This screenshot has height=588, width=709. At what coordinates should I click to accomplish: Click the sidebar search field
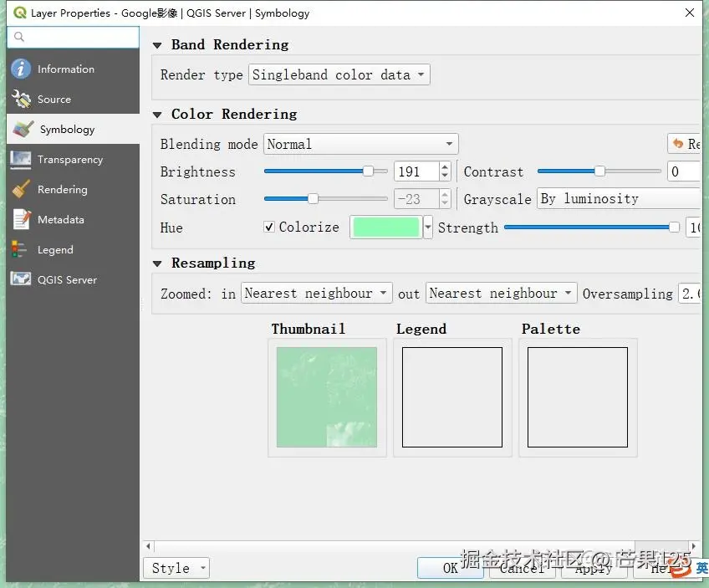click(x=74, y=37)
